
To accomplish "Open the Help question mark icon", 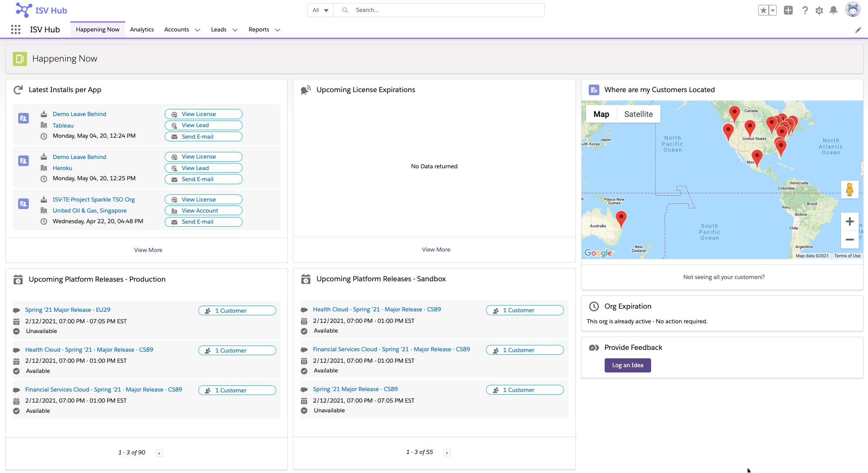I will coord(805,10).
